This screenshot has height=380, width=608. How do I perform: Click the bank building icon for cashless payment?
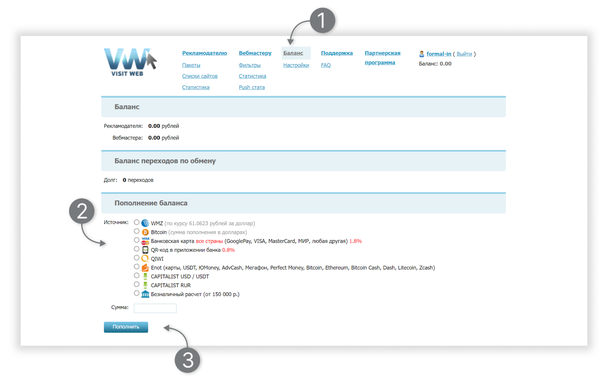point(145,294)
